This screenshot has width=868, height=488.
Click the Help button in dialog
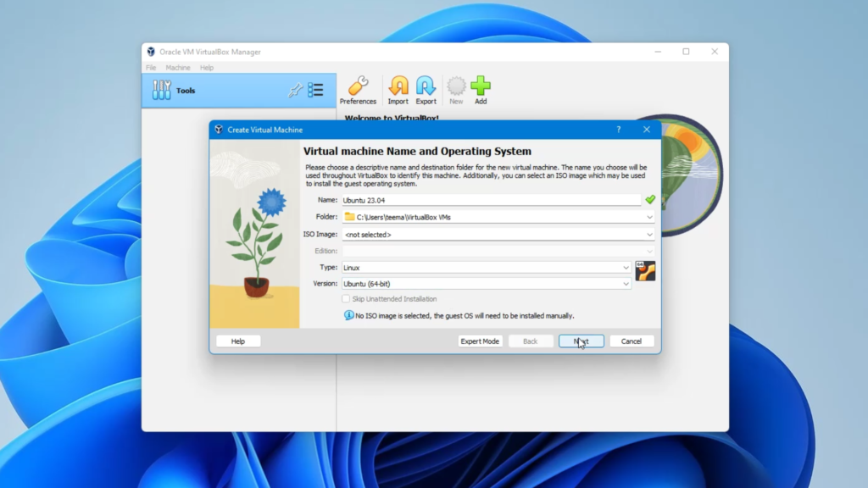(238, 341)
